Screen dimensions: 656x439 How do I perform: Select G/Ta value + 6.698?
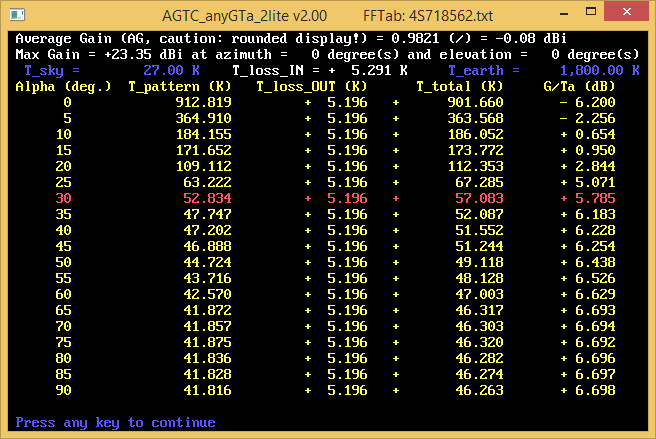(x=587, y=390)
